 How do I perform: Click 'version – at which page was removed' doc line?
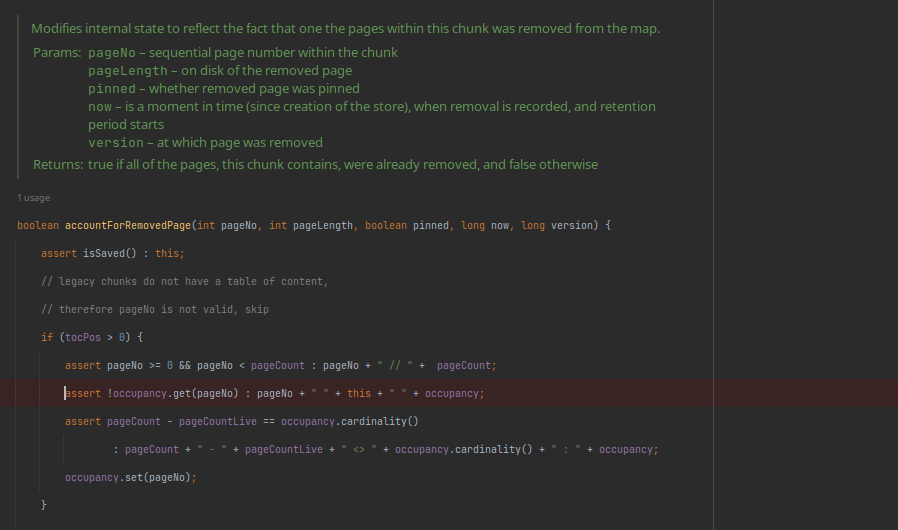205,143
